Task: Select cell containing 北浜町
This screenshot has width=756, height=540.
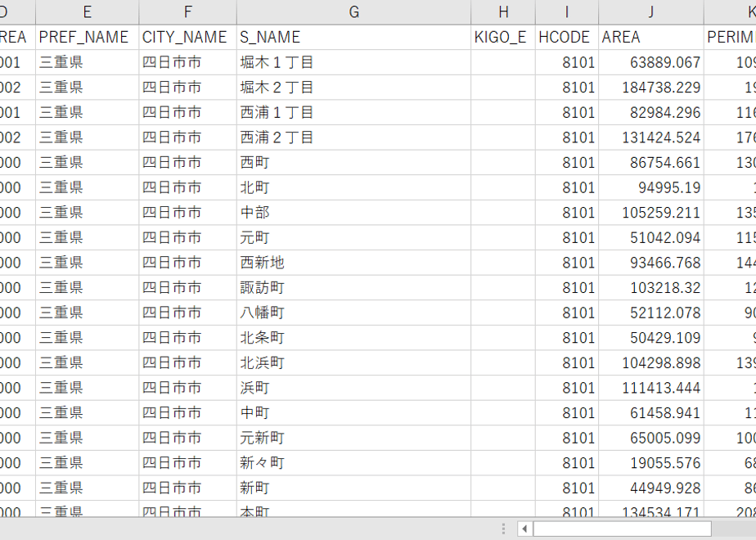Action: 354,363
